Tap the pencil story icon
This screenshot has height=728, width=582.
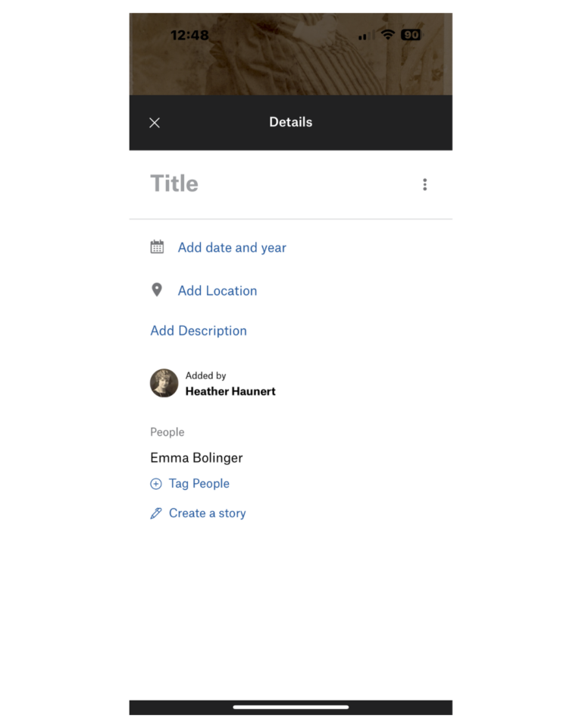156,513
